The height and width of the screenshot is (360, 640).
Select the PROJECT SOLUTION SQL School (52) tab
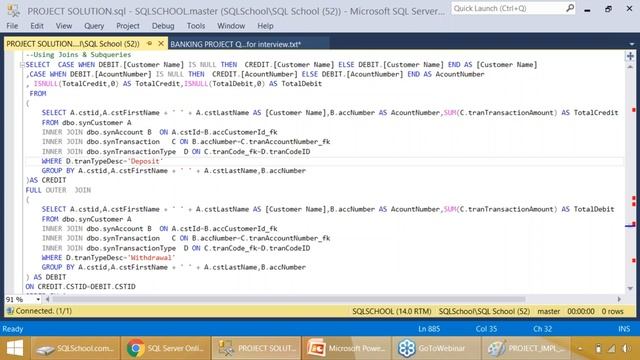73,44
